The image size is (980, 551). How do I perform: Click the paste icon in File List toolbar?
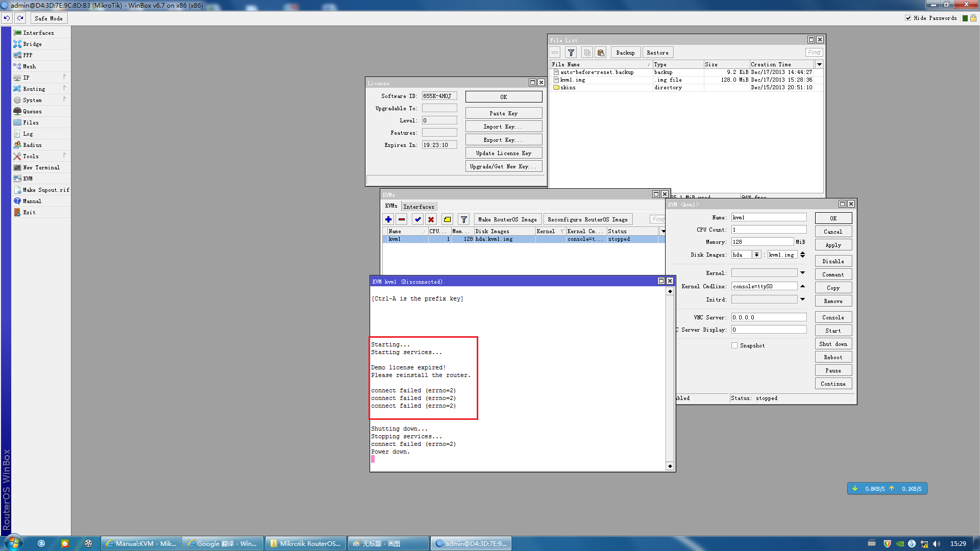pyautogui.click(x=601, y=53)
